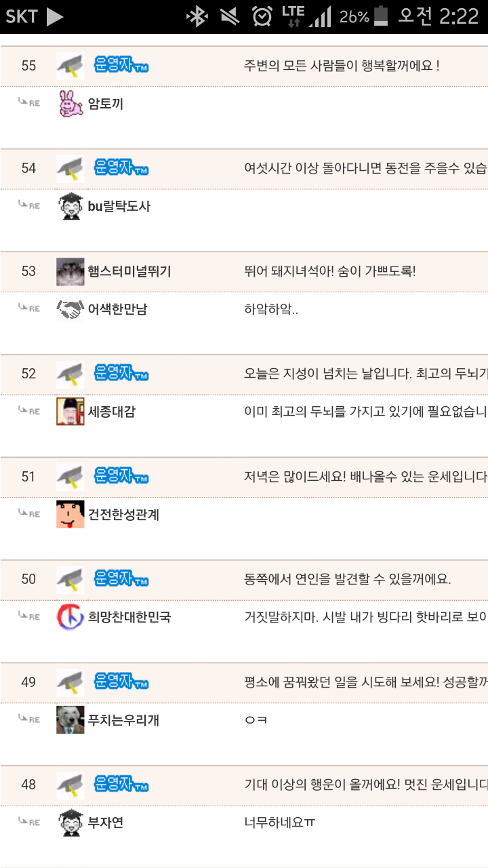Open post 50 about 동쪽에서 연인을 발견
488x868 pixels.
pos(348,579)
